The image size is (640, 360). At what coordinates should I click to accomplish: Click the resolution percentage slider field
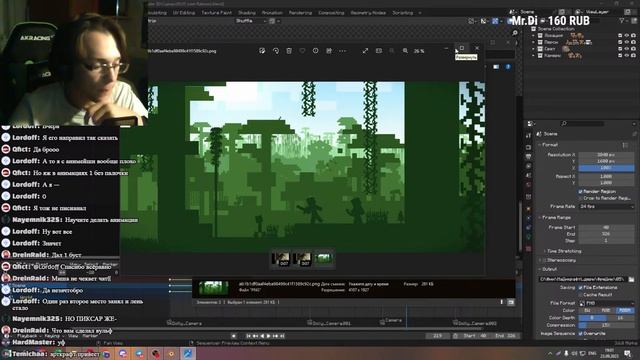point(607,168)
